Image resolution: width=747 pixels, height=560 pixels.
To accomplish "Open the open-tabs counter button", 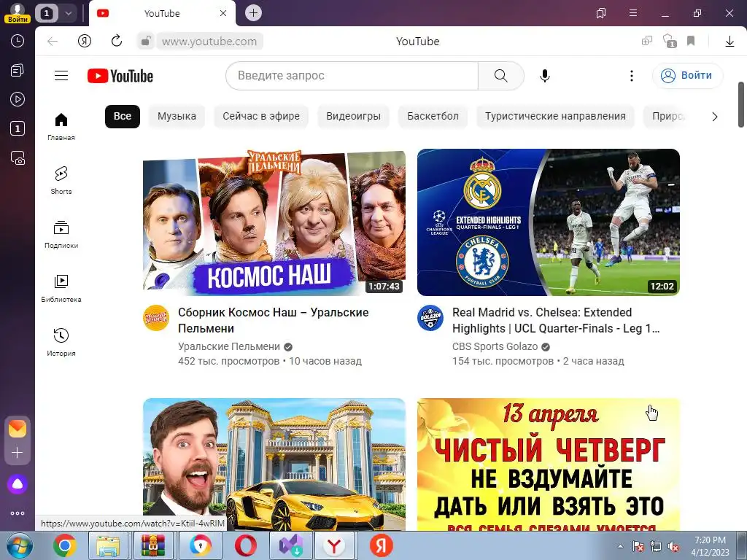I will tap(47, 13).
